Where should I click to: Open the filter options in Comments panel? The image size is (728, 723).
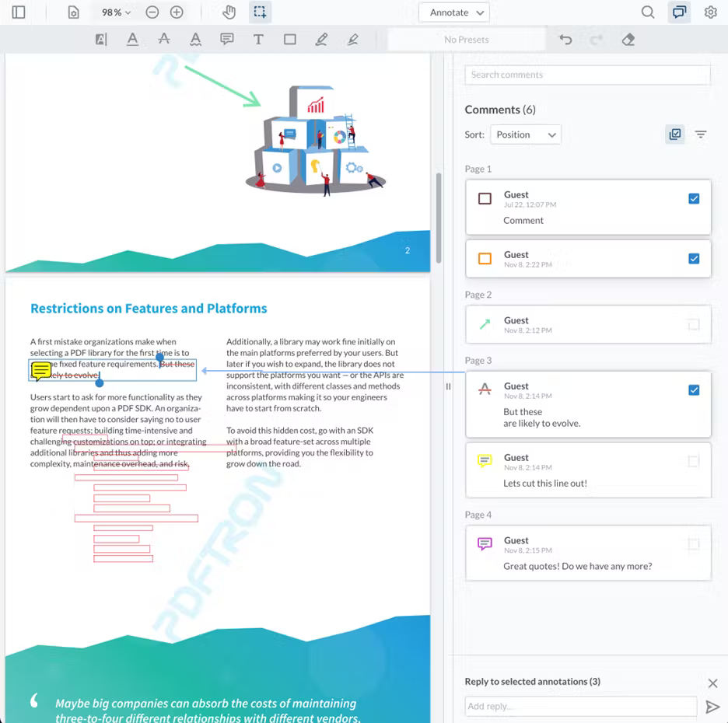tap(701, 134)
